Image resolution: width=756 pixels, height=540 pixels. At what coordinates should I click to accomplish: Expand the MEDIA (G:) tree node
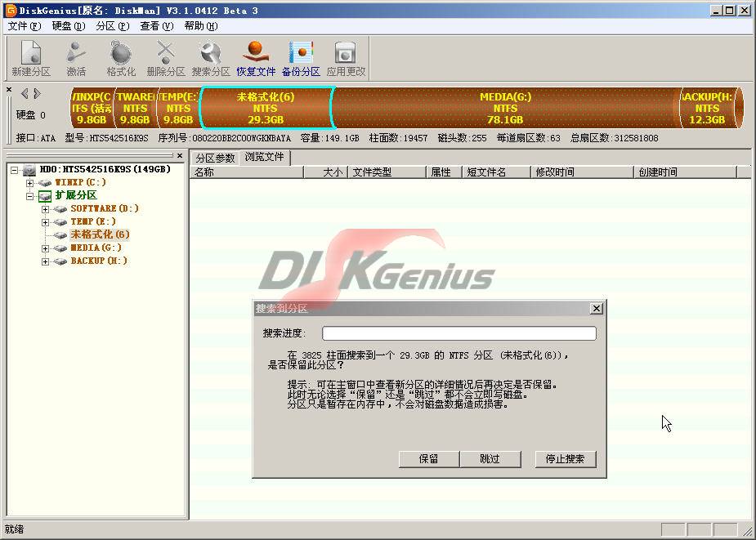[x=45, y=248]
